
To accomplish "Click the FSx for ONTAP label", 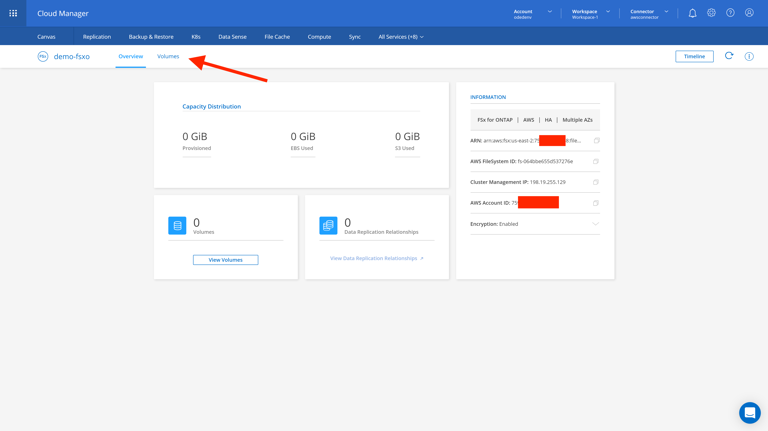I will (x=495, y=120).
